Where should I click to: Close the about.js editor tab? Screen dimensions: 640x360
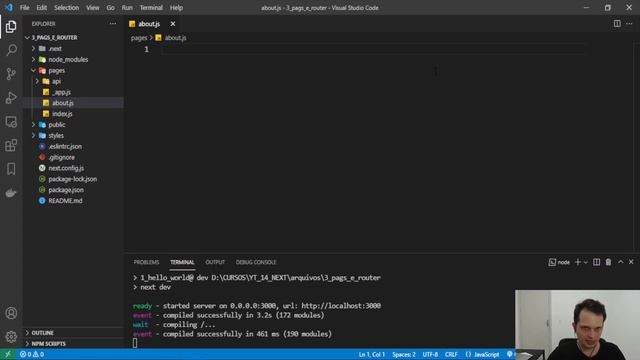point(173,24)
